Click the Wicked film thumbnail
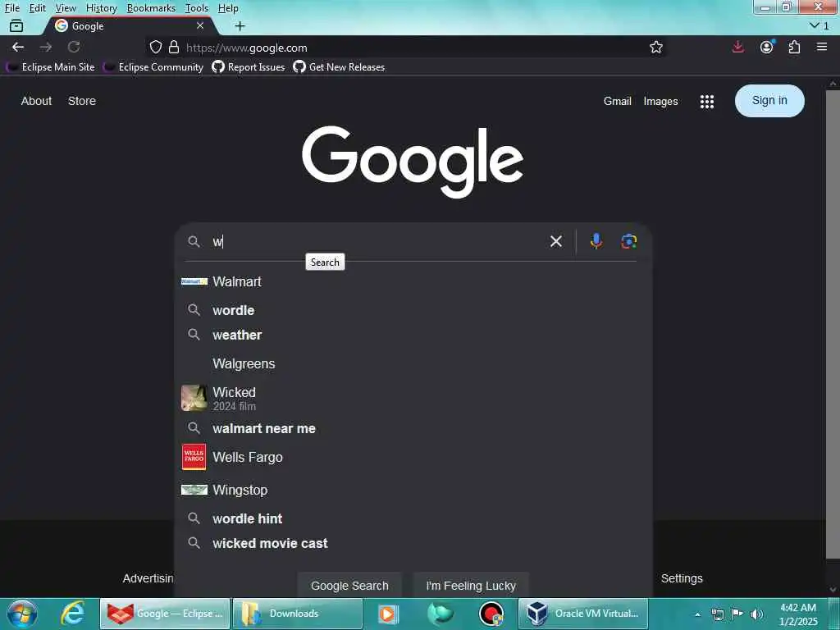840x630 pixels. (x=194, y=398)
